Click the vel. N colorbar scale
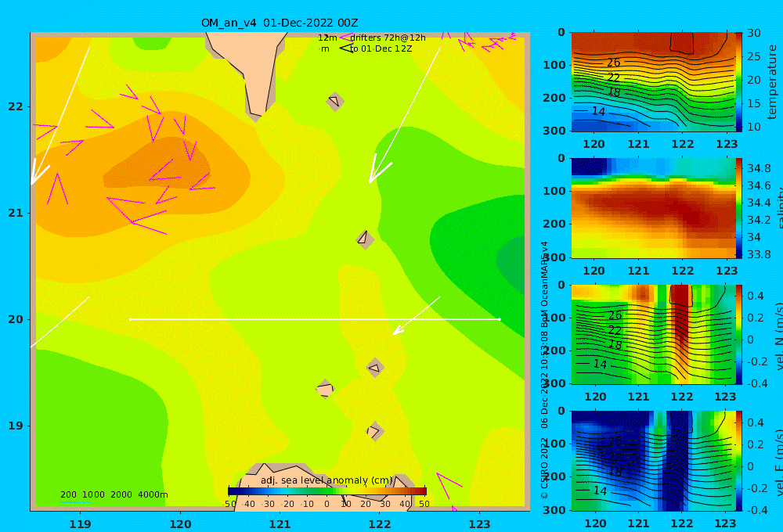 (738, 334)
